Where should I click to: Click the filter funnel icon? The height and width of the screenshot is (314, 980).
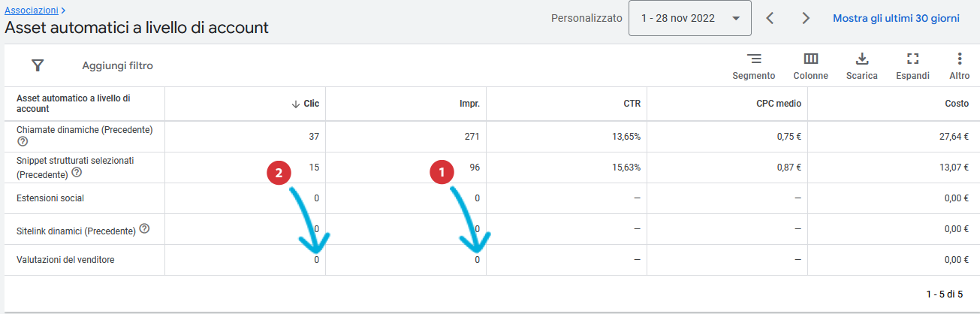(x=38, y=65)
